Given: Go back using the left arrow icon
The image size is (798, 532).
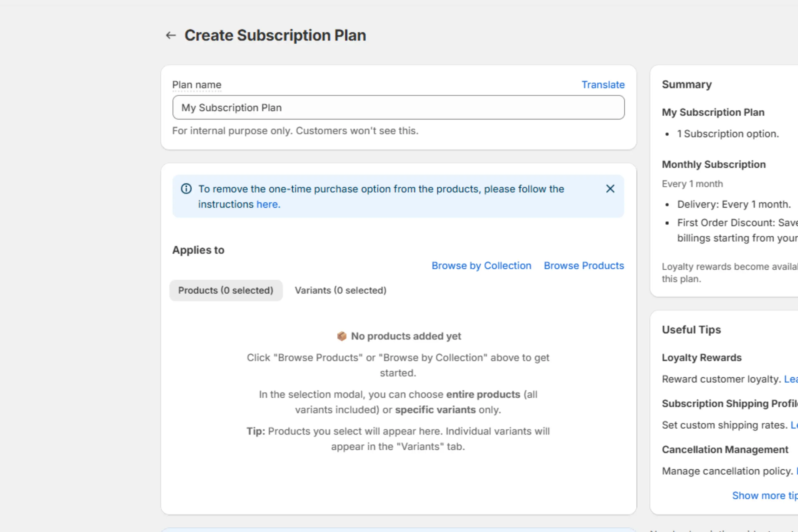Looking at the screenshot, I should click(x=171, y=35).
